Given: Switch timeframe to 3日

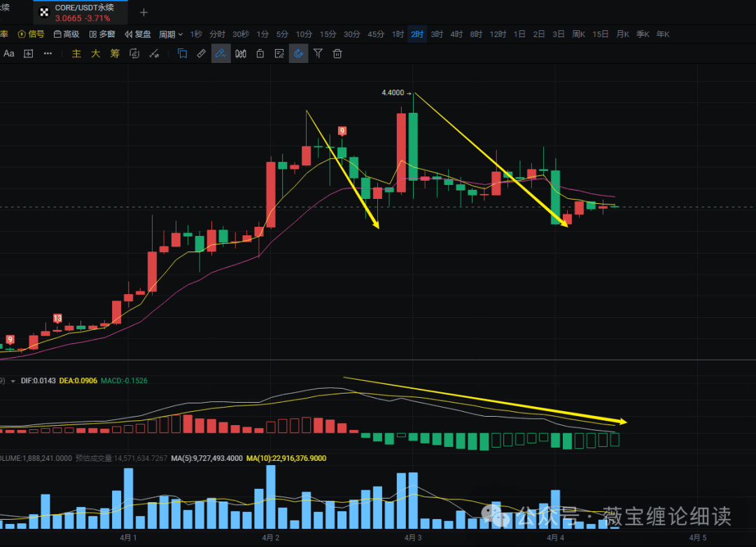Looking at the screenshot, I should [x=559, y=34].
